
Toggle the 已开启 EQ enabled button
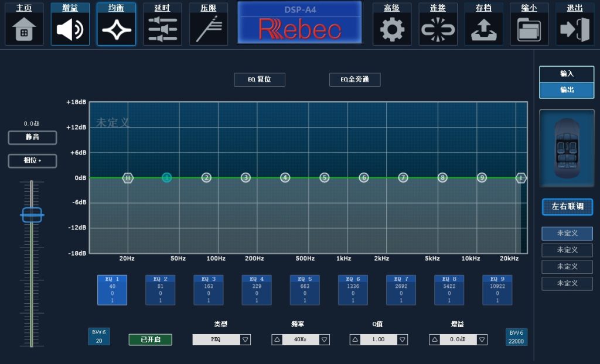tap(151, 339)
